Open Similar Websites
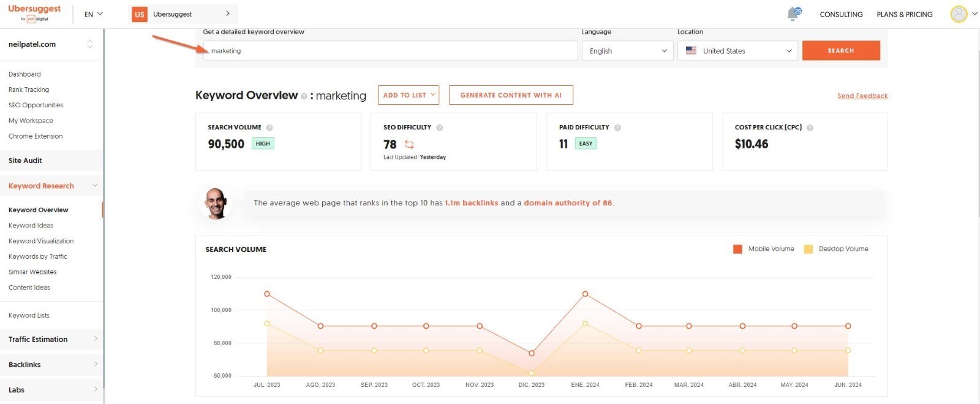This screenshot has width=980, height=404. point(32,272)
